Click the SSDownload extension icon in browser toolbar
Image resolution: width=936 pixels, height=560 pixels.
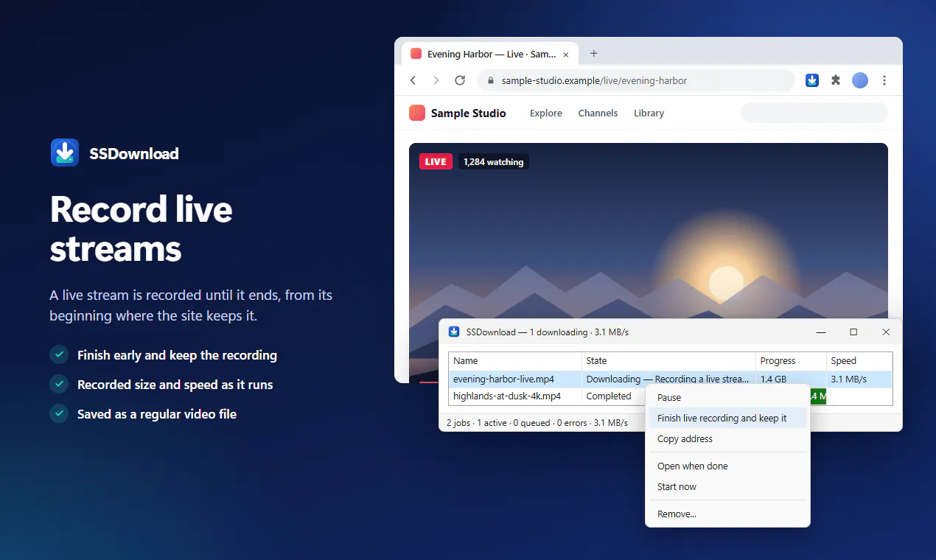click(x=812, y=80)
